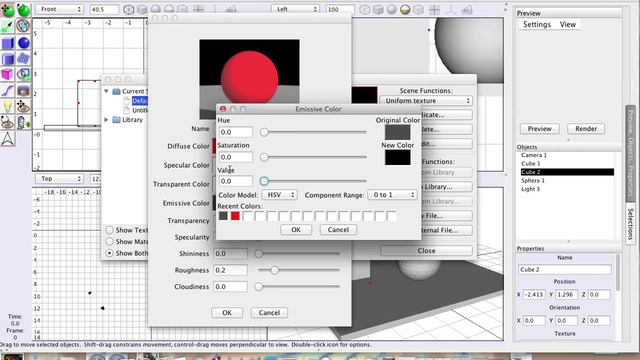This screenshot has height=360, width=640.
Task: Select the Create Curve tool
Action: [8, 91]
